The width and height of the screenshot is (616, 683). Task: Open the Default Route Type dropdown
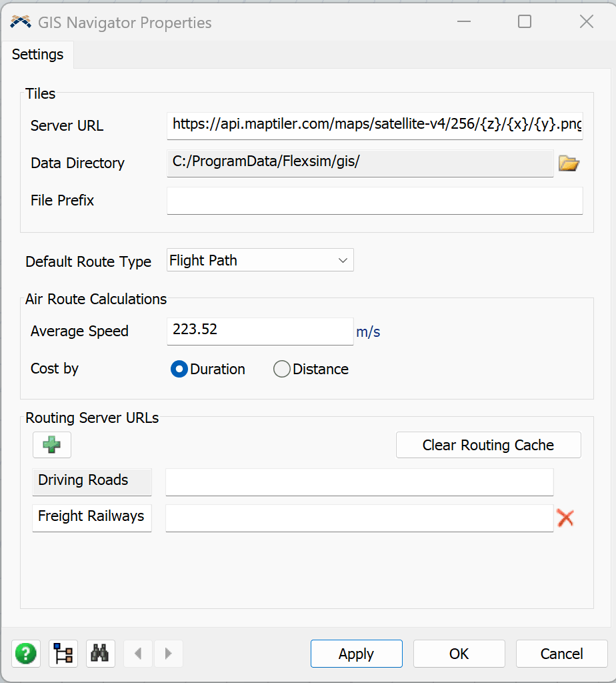point(260,260)
